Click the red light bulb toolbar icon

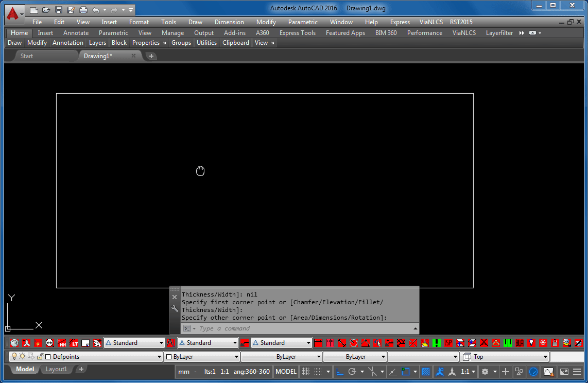click(x=531, y=342)
